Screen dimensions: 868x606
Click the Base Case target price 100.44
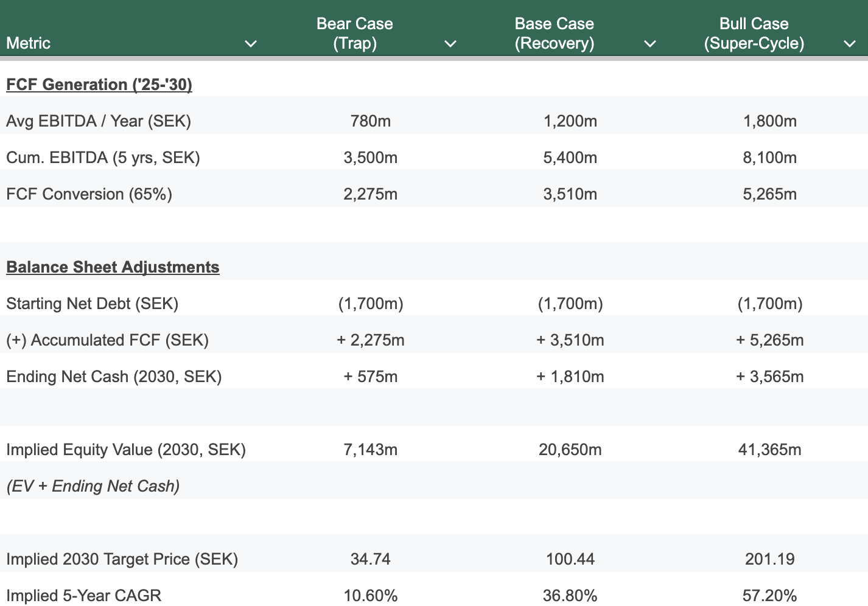coord(570,559)
